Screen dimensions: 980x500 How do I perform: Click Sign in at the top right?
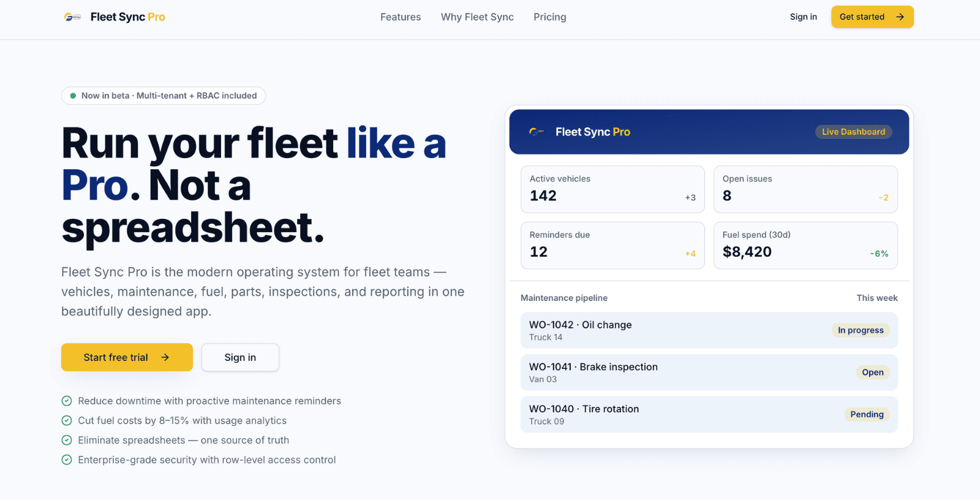coord(803,17)
